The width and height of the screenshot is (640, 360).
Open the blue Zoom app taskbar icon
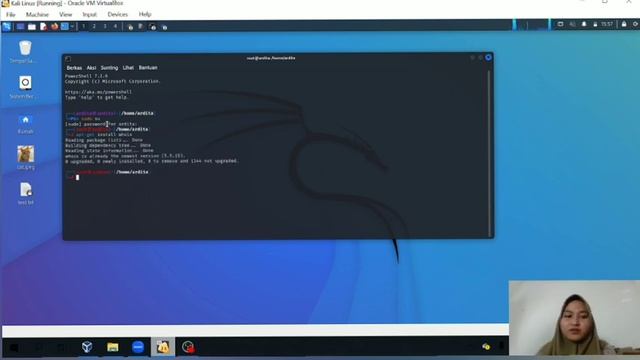(x=138, y=347)
